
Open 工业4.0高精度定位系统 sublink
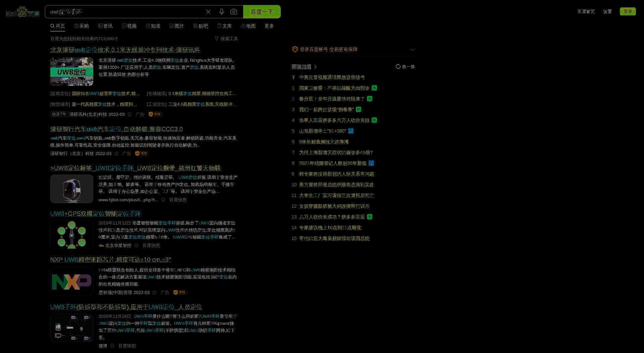(x=202, y=104)
